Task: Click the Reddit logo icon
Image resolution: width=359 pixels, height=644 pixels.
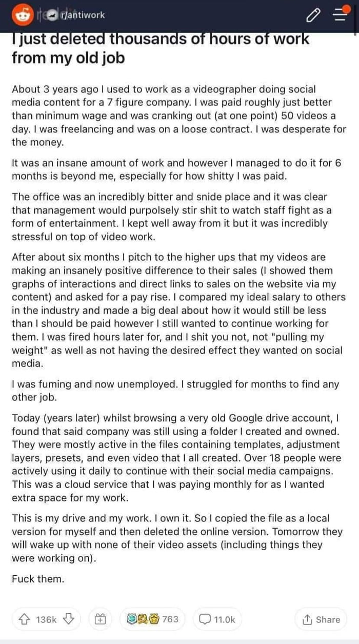Action: tap(22, 16)
